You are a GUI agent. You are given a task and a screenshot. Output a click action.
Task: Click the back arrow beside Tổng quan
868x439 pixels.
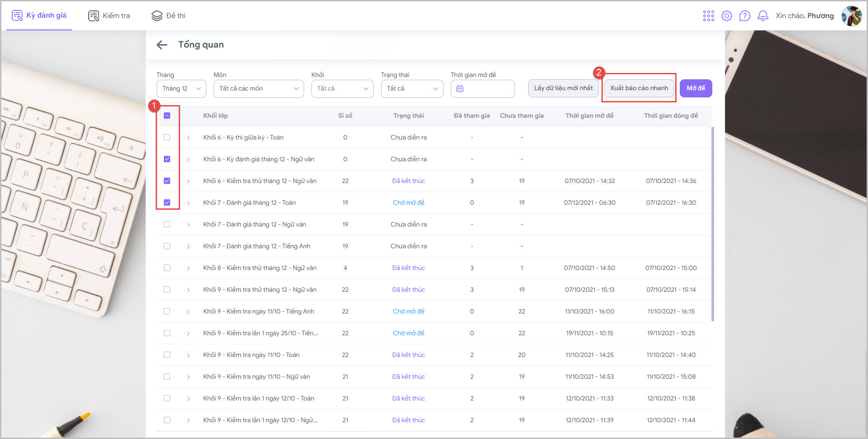(x=162, y=45)
